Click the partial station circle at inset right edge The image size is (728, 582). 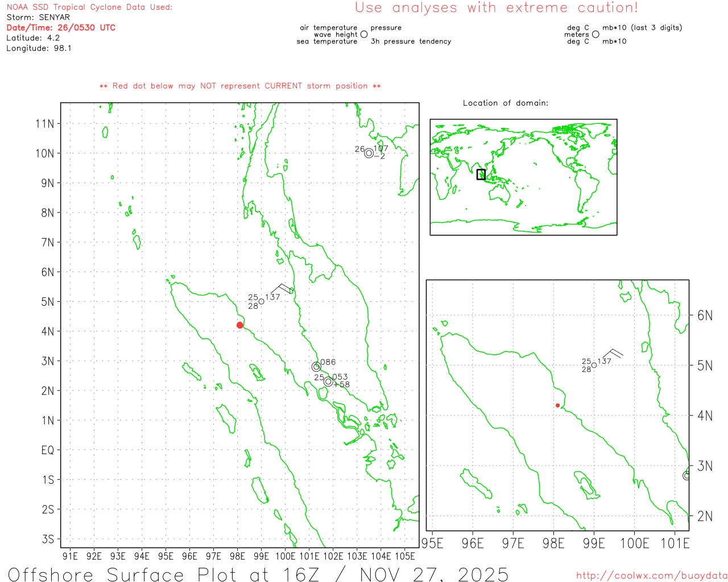click(x=686, y=475)
